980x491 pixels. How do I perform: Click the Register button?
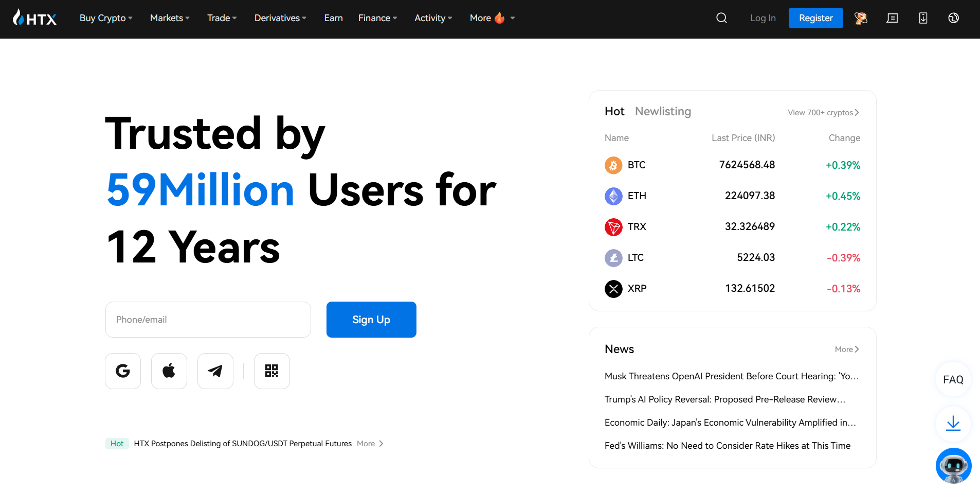click(x=815, y=18)
